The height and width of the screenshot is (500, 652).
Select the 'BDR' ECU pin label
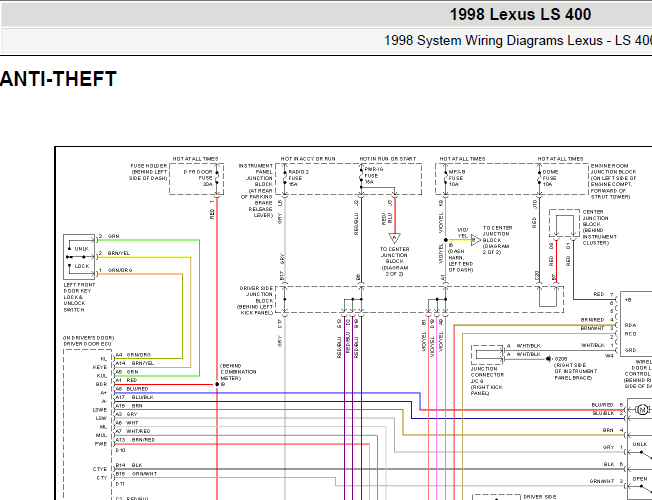101,384
